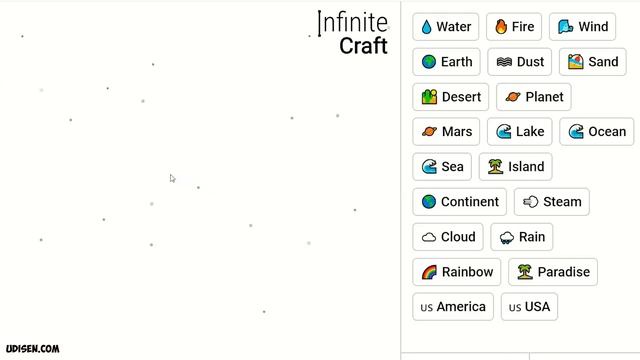The height and width of the screenshot is (360, 640).
Task: Click the cactus icon on Desert
Action: 429,97
